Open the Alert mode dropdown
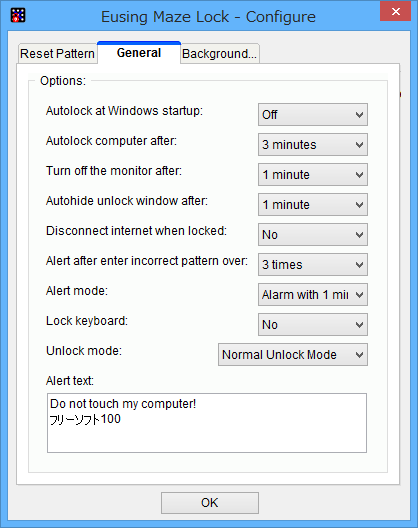This screenshot has width=418, height=528. tap(313, 294)
